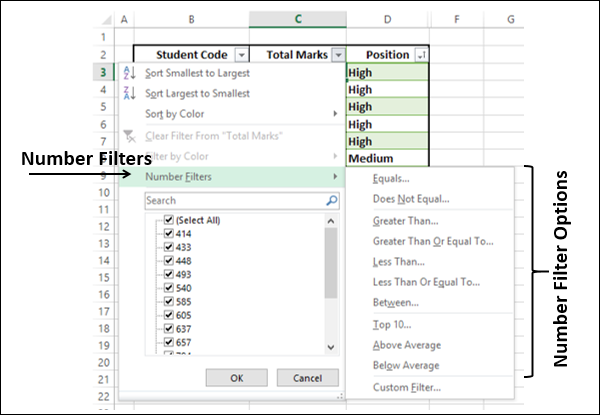Open the Total Marks filter dropdown

(x=339, y=55)
